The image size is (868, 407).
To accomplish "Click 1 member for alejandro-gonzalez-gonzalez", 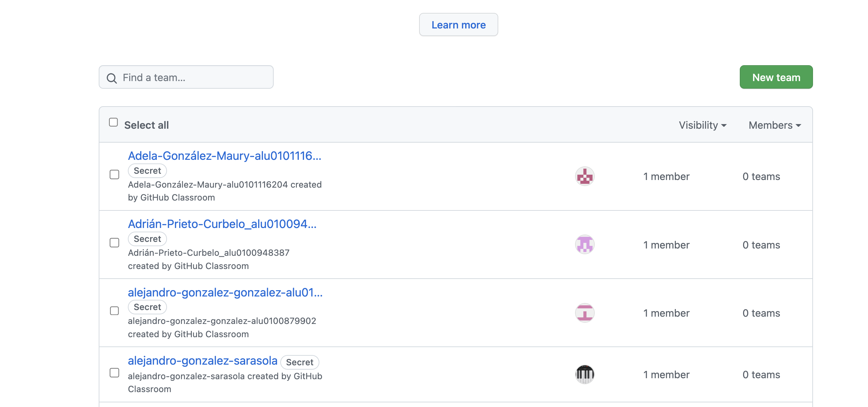I will pyautogui.click(x=666, y=313).
